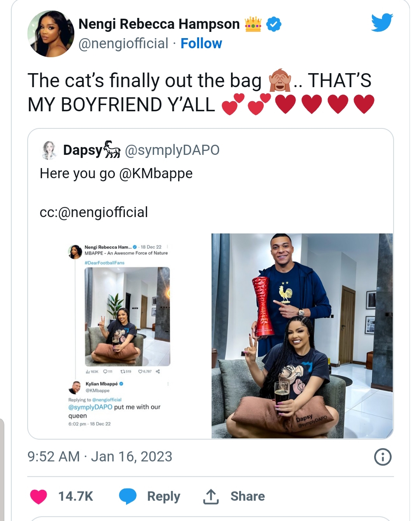The image size is (420, 521).
Task: Open the tweet timestamp 9:52 AM Jan 16, 2023
Action: [x=100, y=457]
